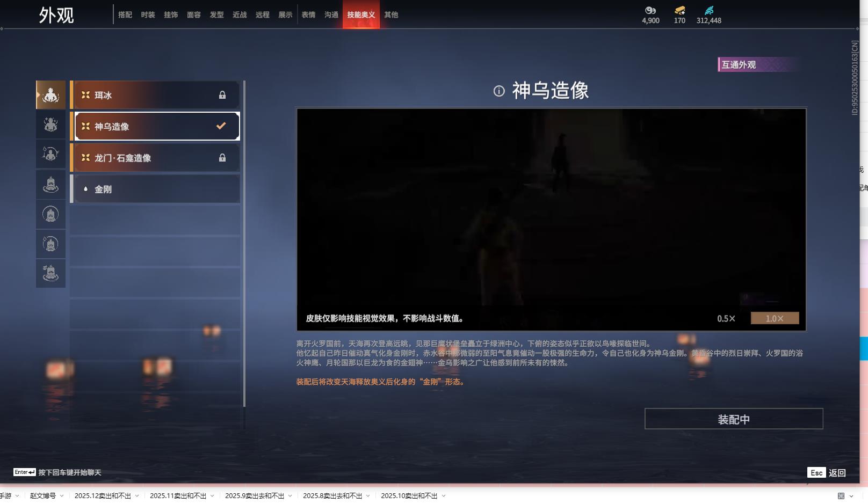Set preview speed to 1.0×

(x=775, y=318)
